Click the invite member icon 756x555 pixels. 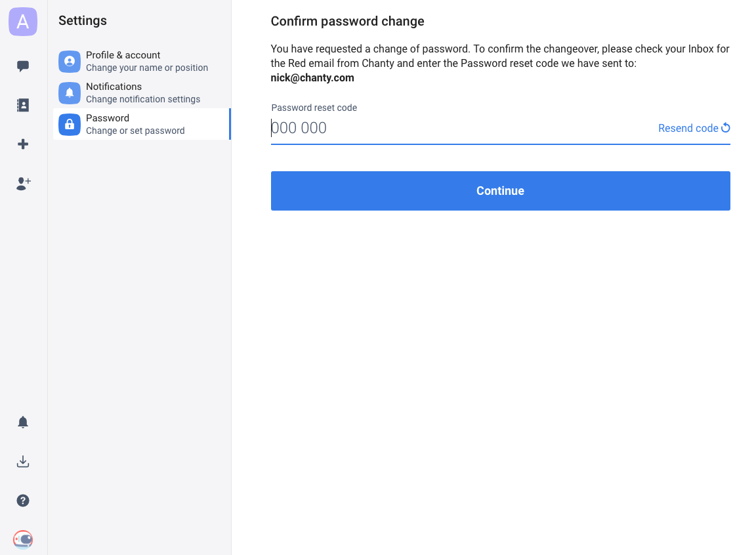point(23,183)
